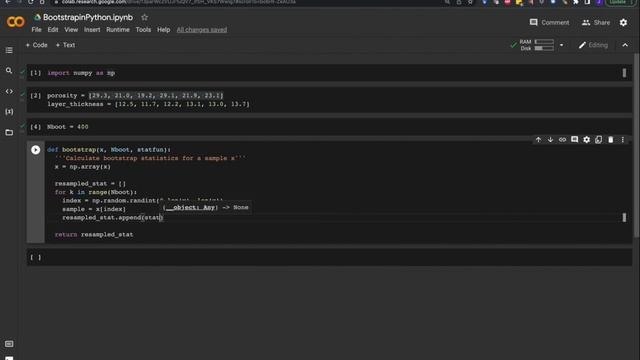
Task: Focus the empty code cell at bottom
Action: tap(329, 258)
